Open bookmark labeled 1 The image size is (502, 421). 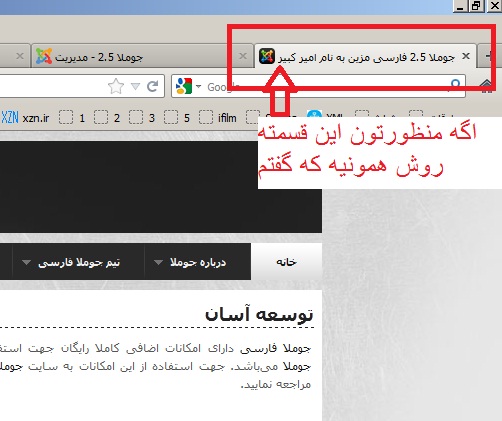click(72, 118)
